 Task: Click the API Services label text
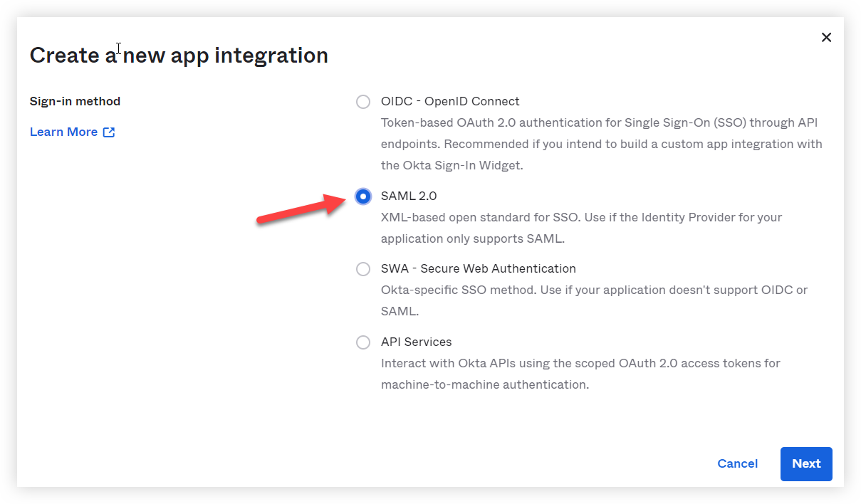(416, 342)
